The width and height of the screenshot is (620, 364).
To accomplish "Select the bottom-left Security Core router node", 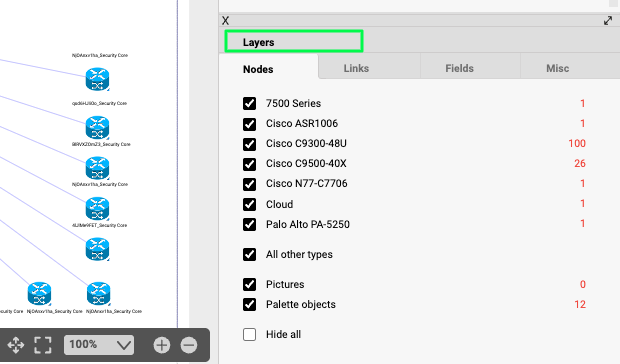I will point(39,294).
